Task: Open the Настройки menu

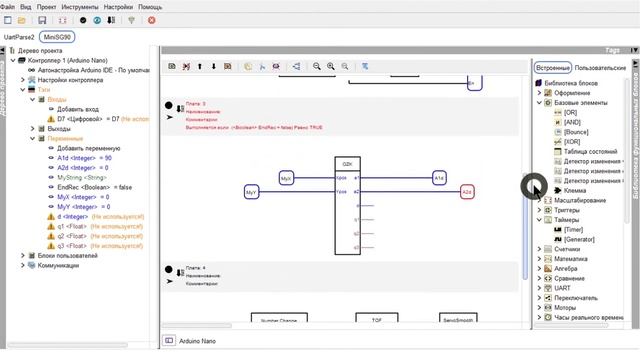Action: 118,7
